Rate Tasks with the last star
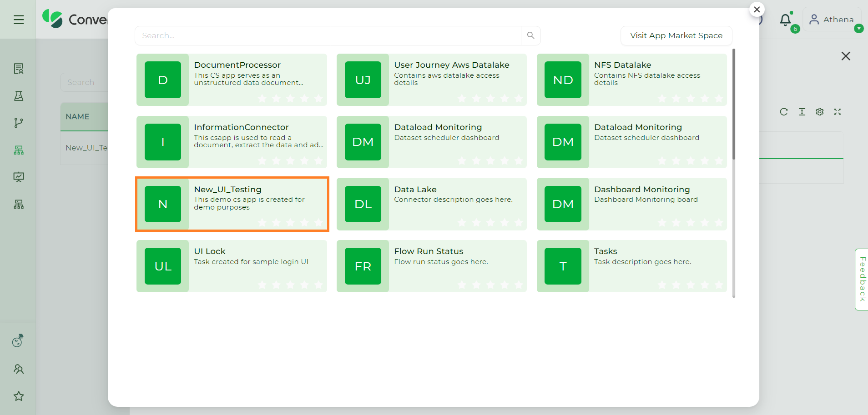The width and height of the screenshot is (868, 415). pos(719,285)
